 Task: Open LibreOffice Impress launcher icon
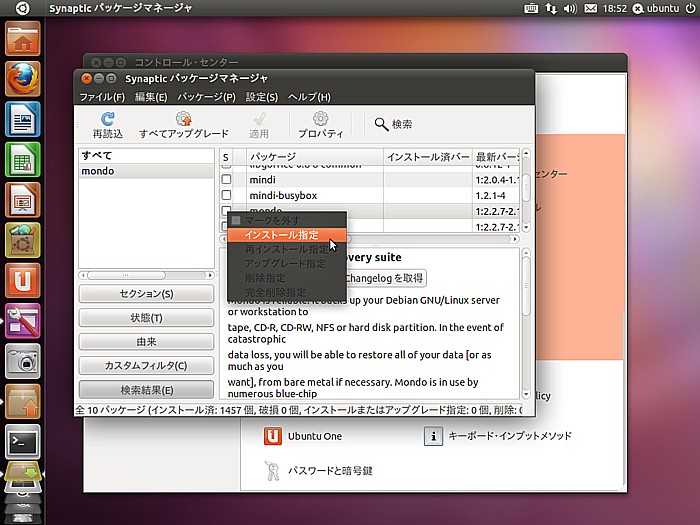tap(23, 200)
